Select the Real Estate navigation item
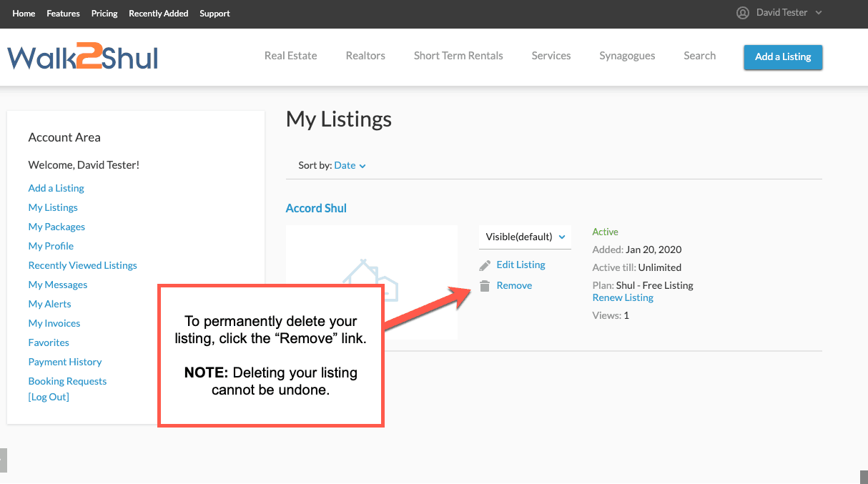The height and width of the screenshot is (484, 868). [290, 56]
